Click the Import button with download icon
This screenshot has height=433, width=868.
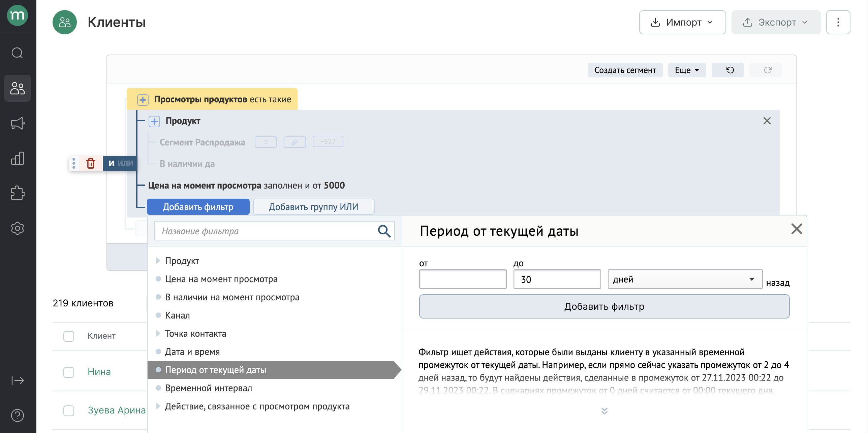click(683, 23)
